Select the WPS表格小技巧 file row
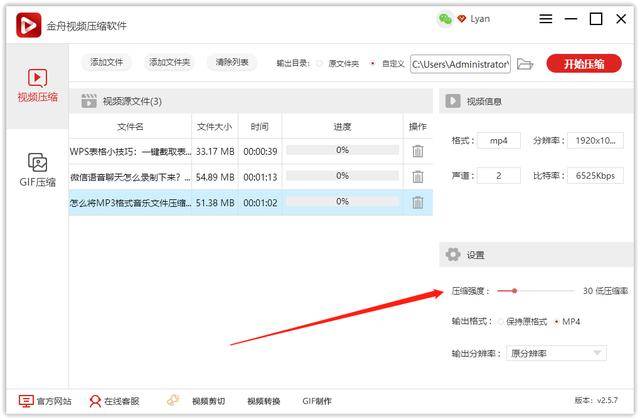 pyautogui.click(x=251, y=151)
